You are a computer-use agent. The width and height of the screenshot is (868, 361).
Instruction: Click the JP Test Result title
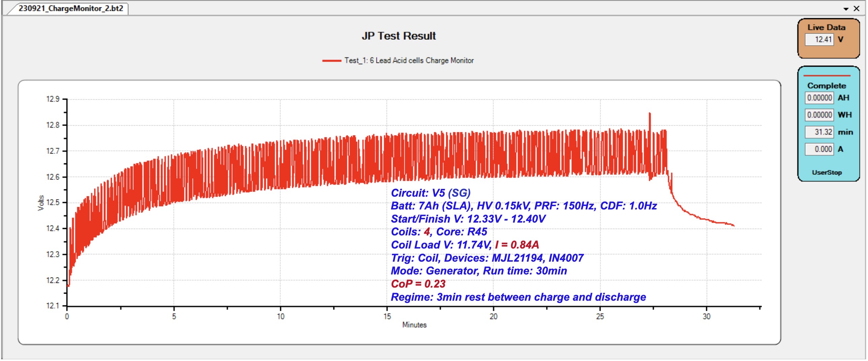(399, 36)
